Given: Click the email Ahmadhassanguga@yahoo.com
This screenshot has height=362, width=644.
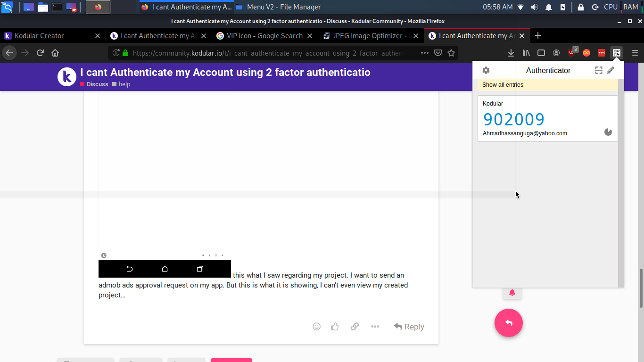Looking at the screenshot, I should pos(525,133).
